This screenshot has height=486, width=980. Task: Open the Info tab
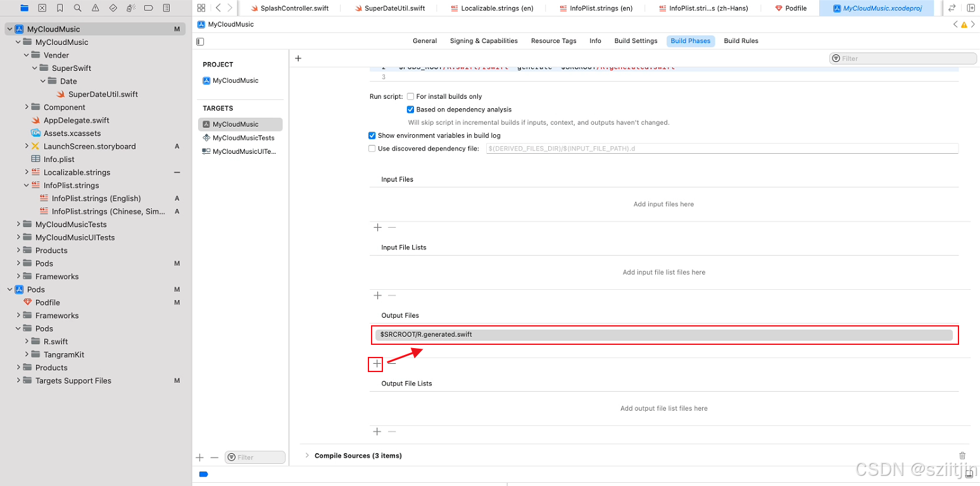(595, 41)
